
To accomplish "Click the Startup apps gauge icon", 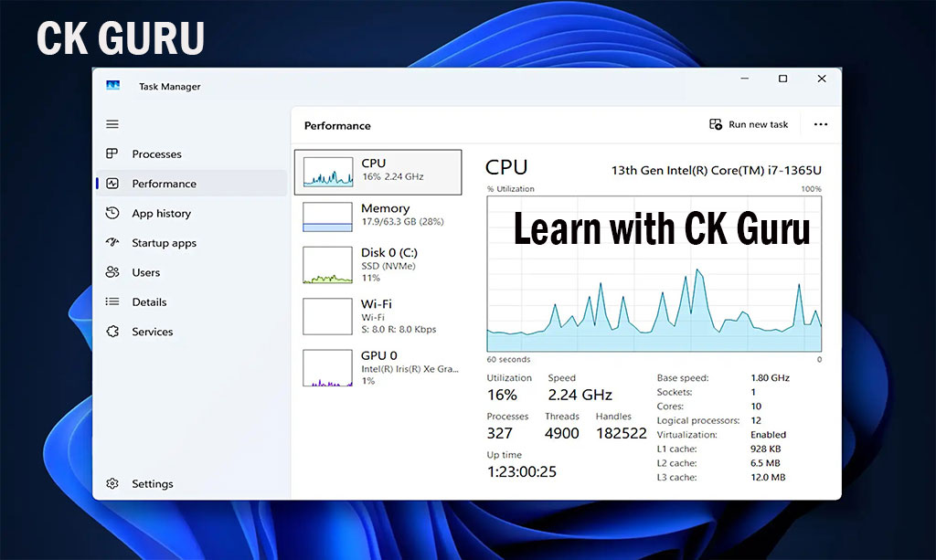I will click(112, 242).
